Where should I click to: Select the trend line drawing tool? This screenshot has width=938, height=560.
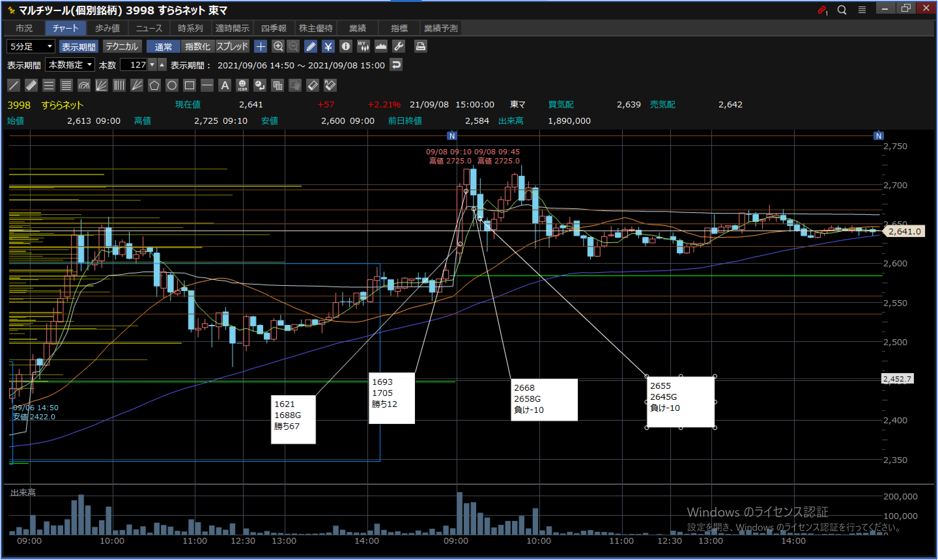point(14,85)
